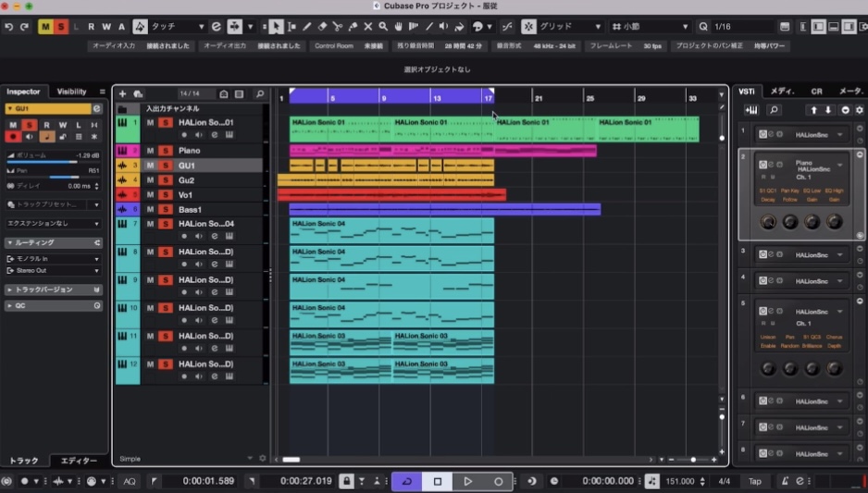This screenshot has height=493, width=868.
Task: Adjust the ボリューム fader in Inspector
Action: click(53, 162)
